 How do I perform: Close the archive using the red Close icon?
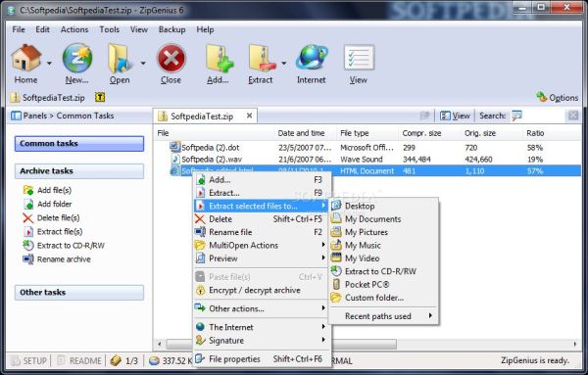(x=171, y=59)
